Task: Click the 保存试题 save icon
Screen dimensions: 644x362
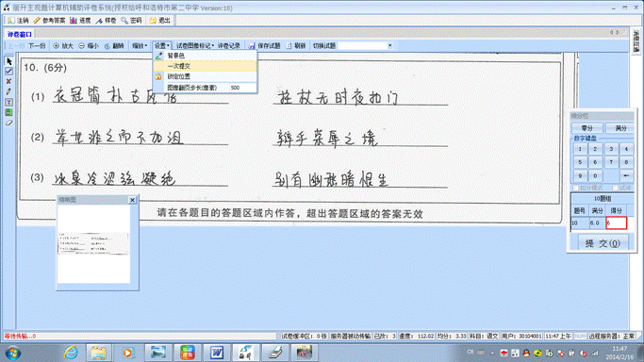Action: (x=252, y=46)
